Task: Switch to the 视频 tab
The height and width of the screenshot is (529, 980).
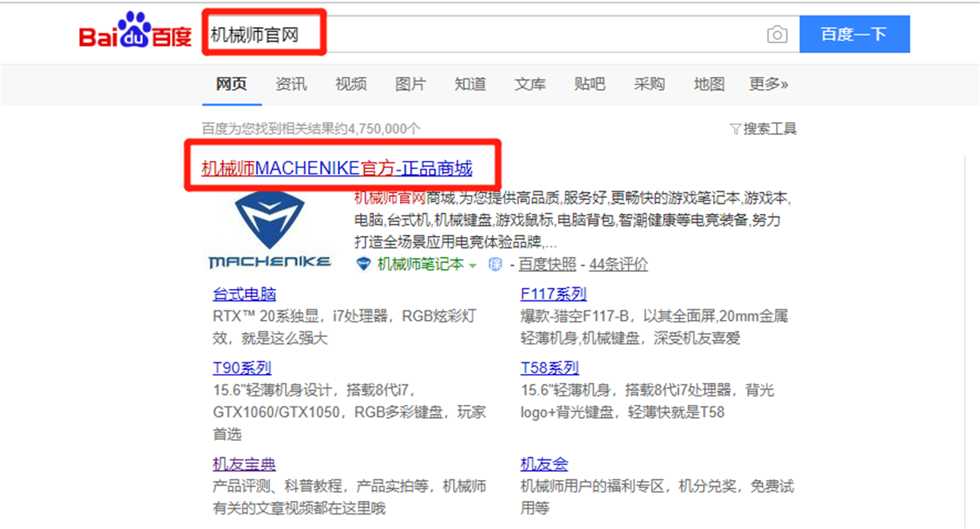Action: click(x=351, y=84)
